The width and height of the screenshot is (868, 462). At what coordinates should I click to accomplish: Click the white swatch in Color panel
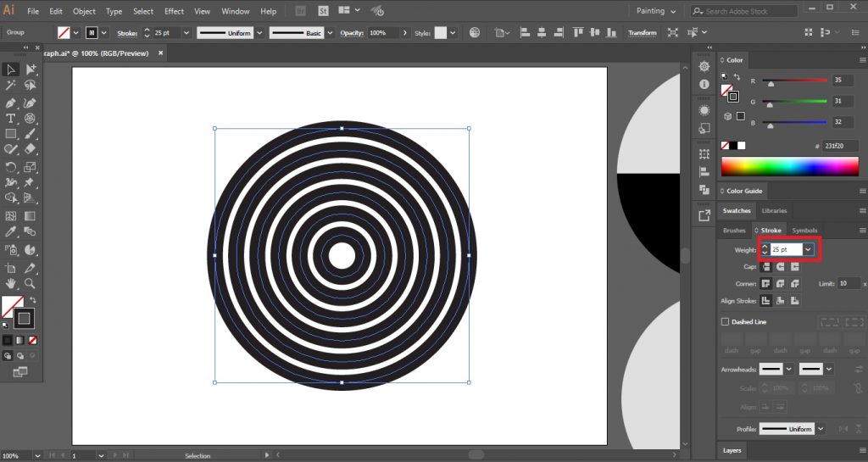pyautogui.click(x=741, y=146)
